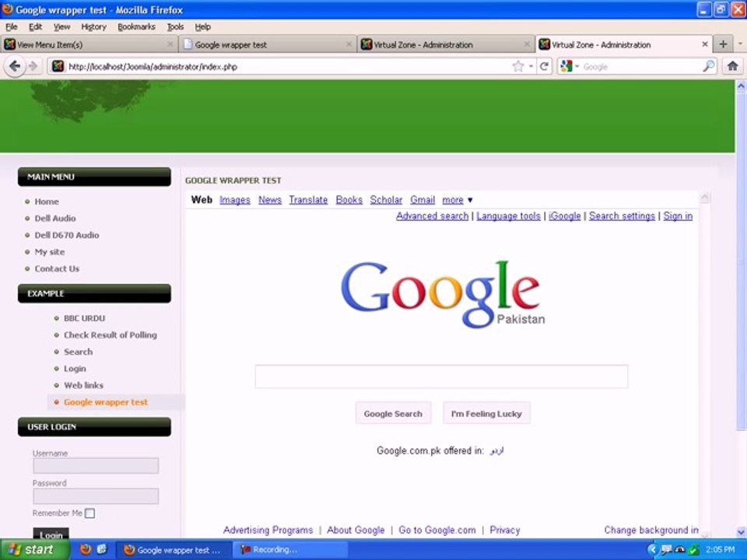747x560 pixels.
Task: Open the Books link
Action: pyautogui.click(x=349, y=200)
